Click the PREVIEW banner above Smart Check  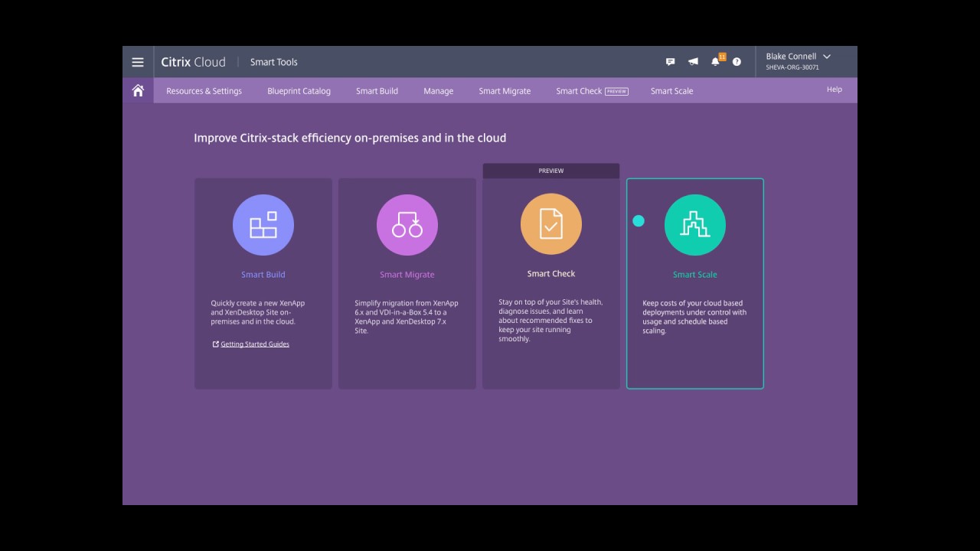point(551,171)
